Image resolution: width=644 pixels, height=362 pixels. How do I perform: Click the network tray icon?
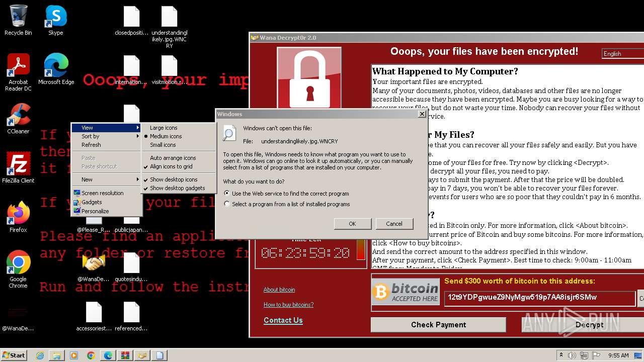[584, 355]
